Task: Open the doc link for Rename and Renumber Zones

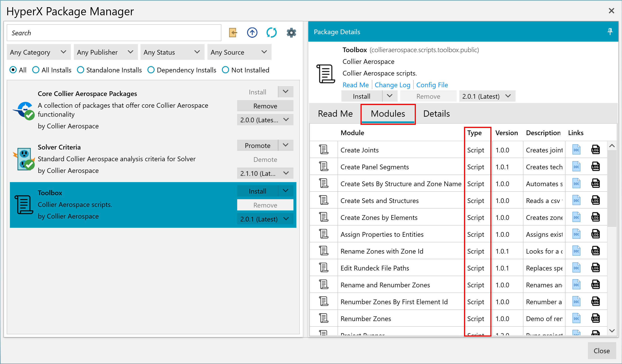Action: click(x=576, y=285)
